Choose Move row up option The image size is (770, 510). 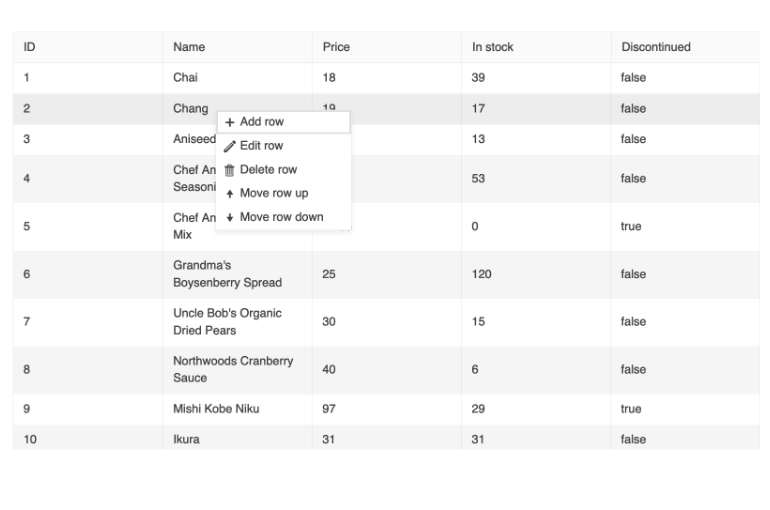point(273,193)
